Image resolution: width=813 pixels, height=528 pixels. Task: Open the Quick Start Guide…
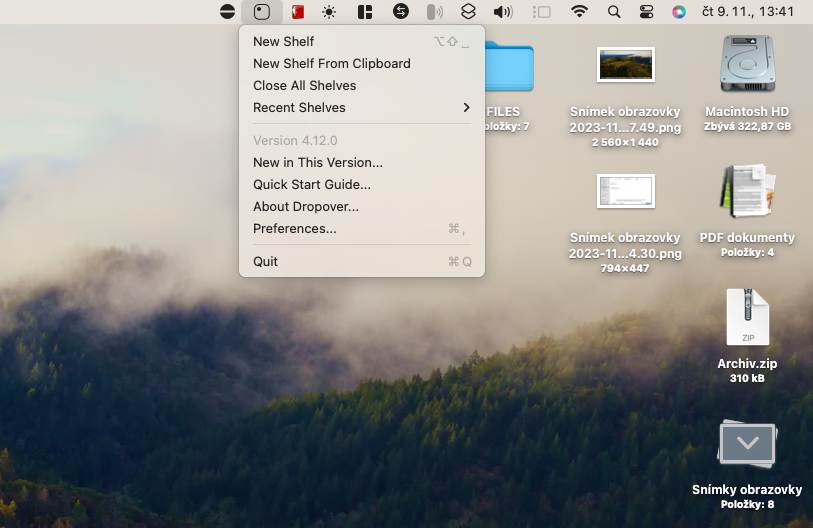[361, 185]
